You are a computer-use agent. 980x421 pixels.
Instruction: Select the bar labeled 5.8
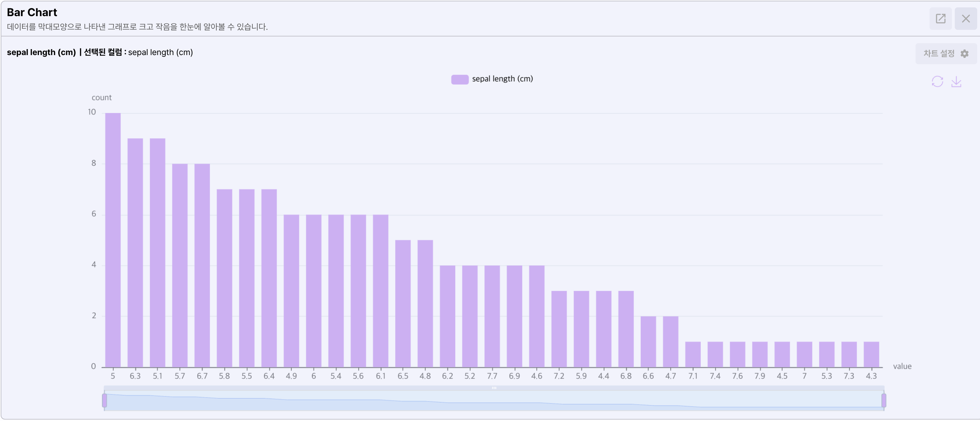[224, 278]
